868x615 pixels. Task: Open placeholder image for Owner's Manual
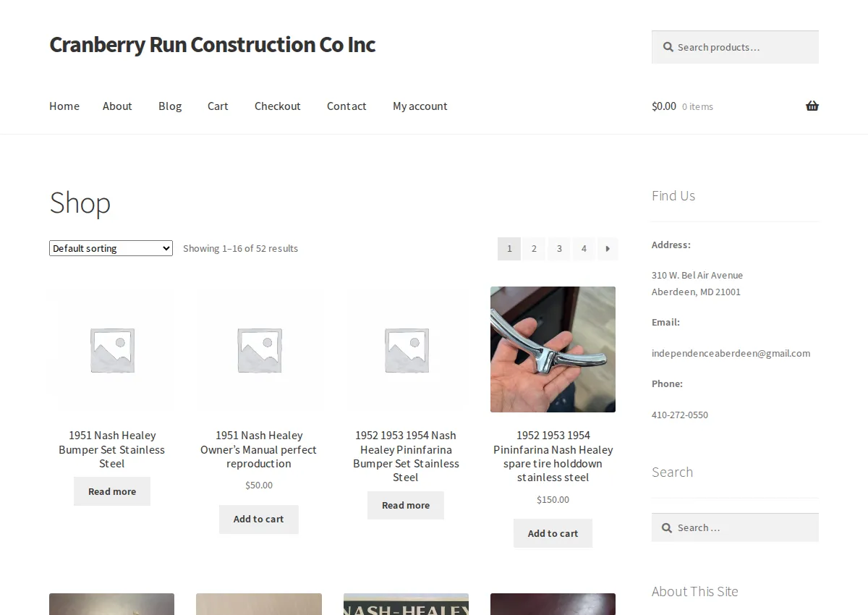tap(259, 349)
